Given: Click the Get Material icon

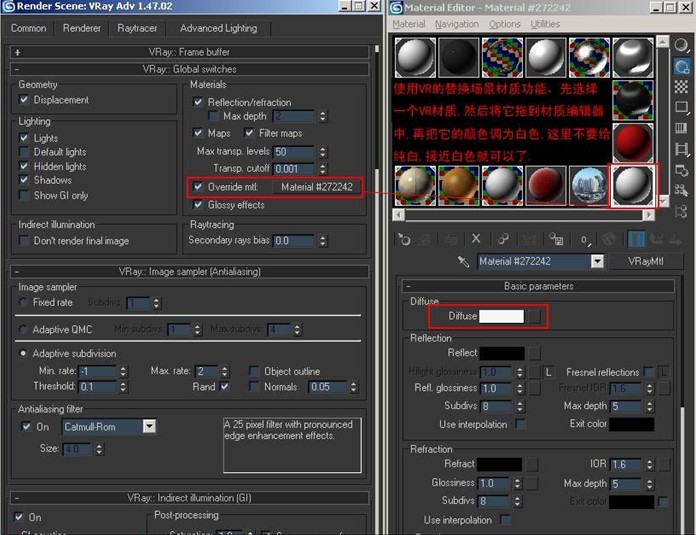Looking at the screenshot, I should (x=404, y=240).
